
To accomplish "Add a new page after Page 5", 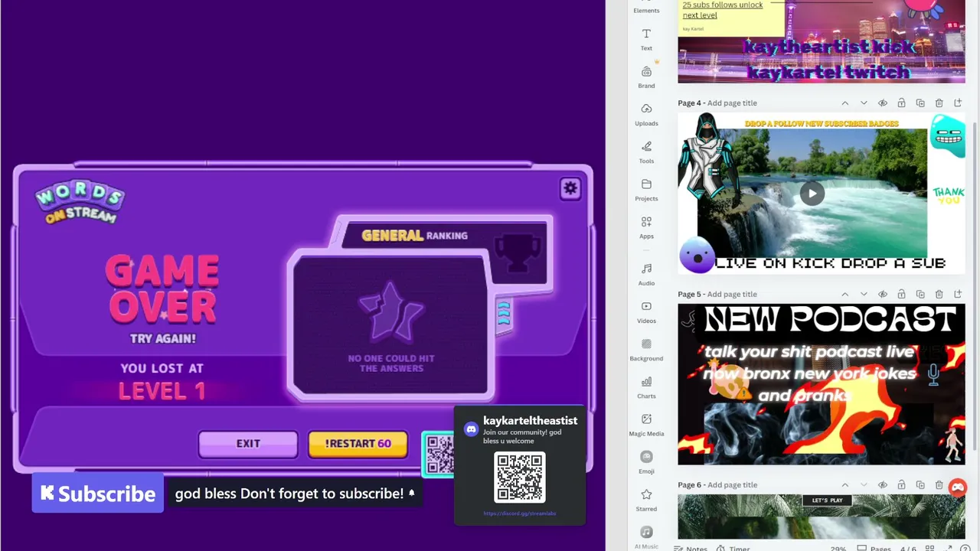I will [958, 295].
